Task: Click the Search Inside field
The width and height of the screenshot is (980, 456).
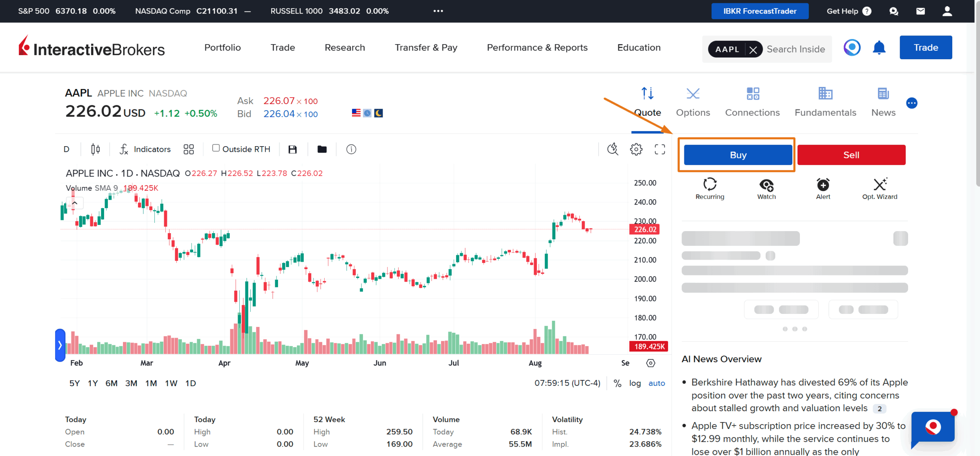Action: 796,49
